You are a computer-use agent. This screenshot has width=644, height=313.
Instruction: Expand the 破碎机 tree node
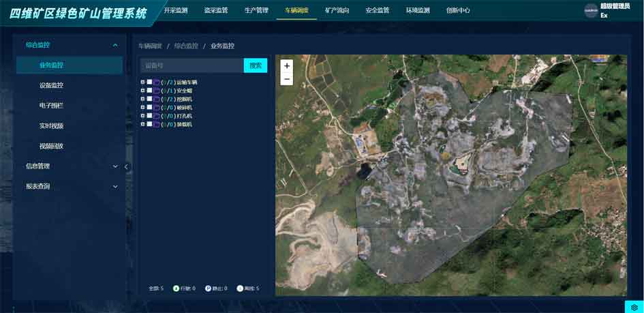[143, 108]
